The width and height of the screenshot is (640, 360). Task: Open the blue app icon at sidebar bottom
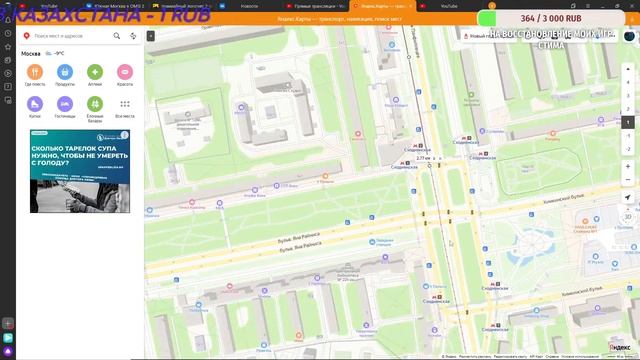point(8,338)
